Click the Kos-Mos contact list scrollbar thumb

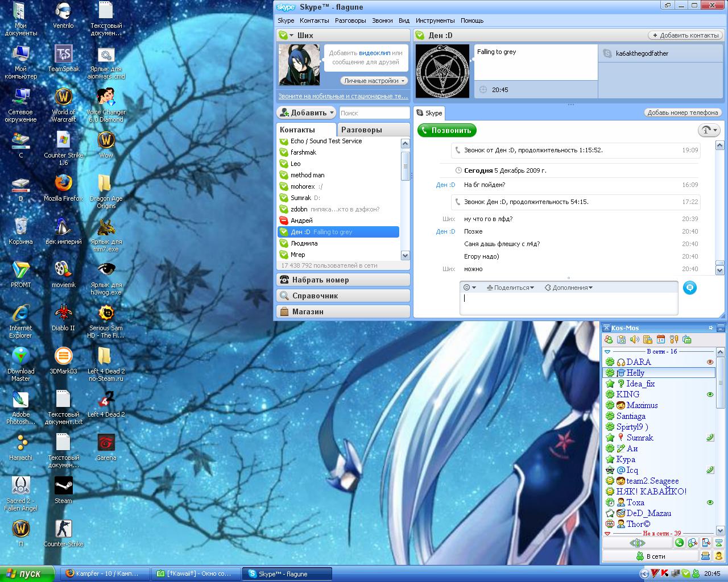[721, 383]
